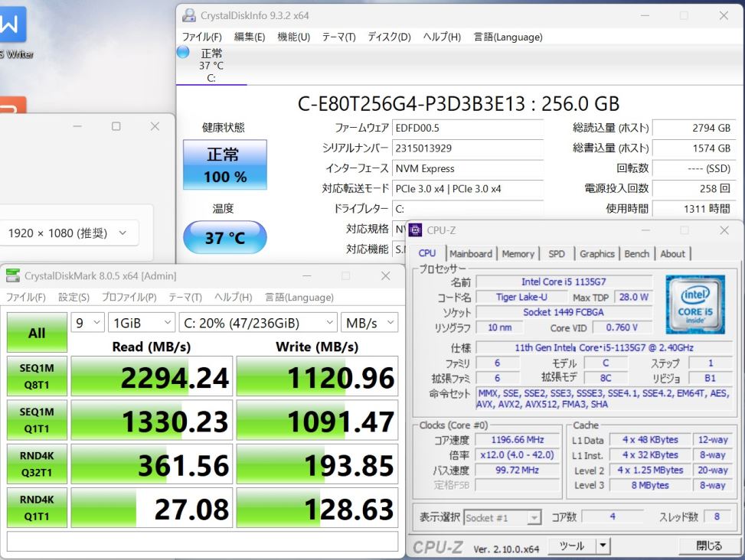Screen dimensions: 745x560
Task: Open ファイル(F) menu in CrystalDiskMark
Action: pyautogui.click(x=26, y=297)
